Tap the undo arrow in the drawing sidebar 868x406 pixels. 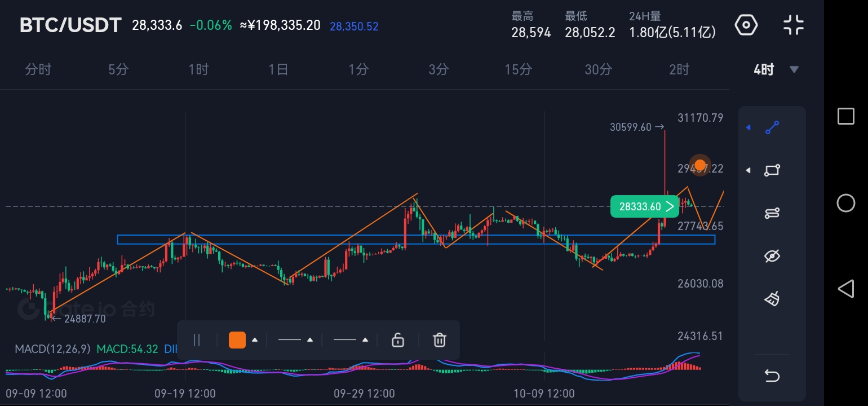tap(772, 375)
